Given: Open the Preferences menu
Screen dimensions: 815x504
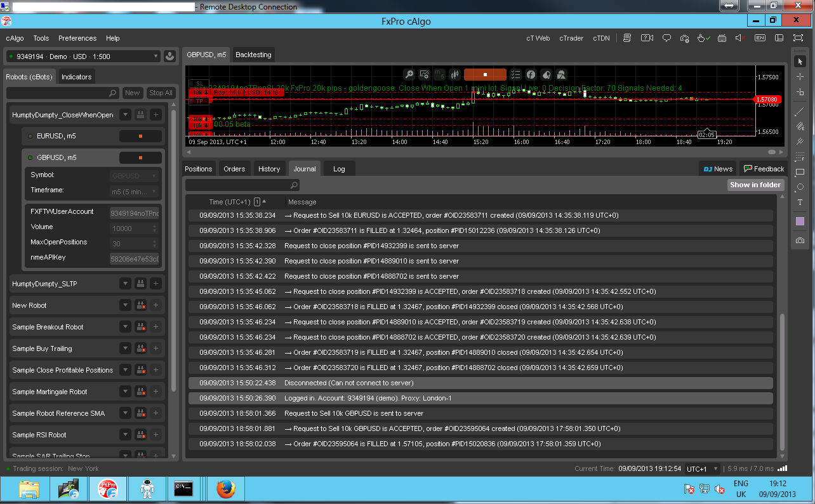Looking at the screenshot, I should pos(77,38).
